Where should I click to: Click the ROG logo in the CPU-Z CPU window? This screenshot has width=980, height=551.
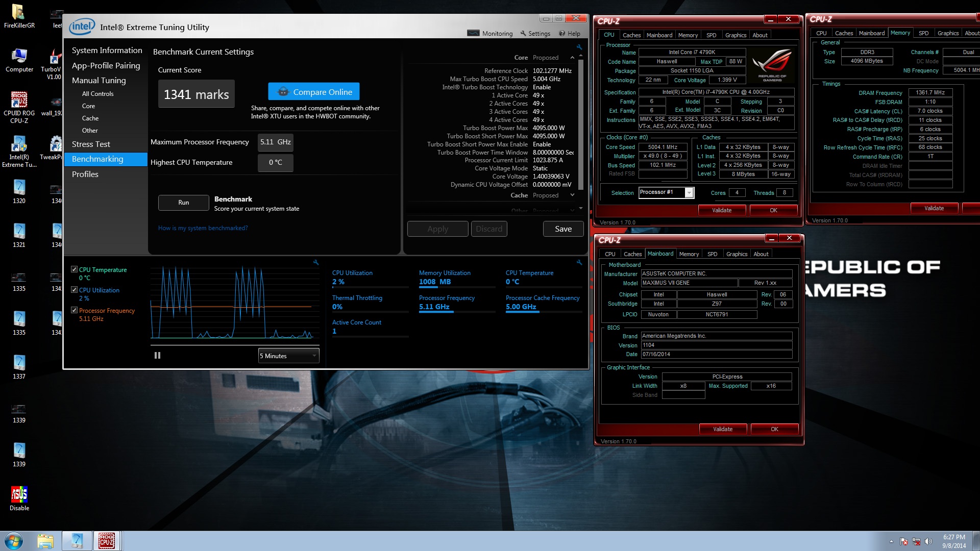772,64
